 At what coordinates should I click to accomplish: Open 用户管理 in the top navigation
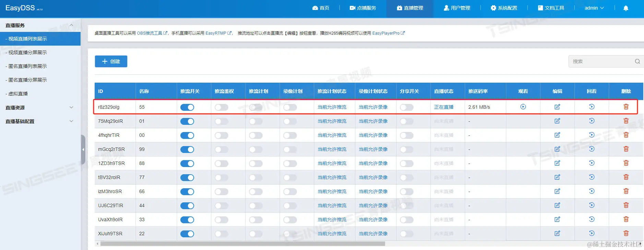tap(457, 8)
